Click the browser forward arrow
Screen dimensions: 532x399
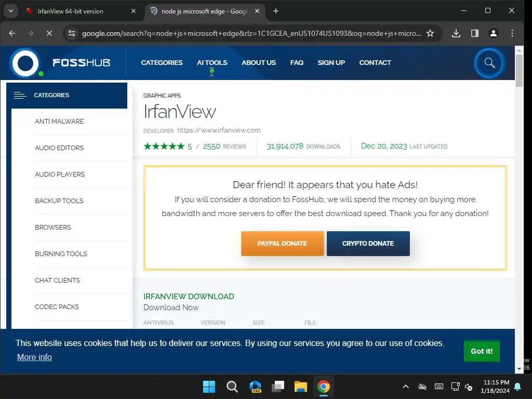click(31, 33)
